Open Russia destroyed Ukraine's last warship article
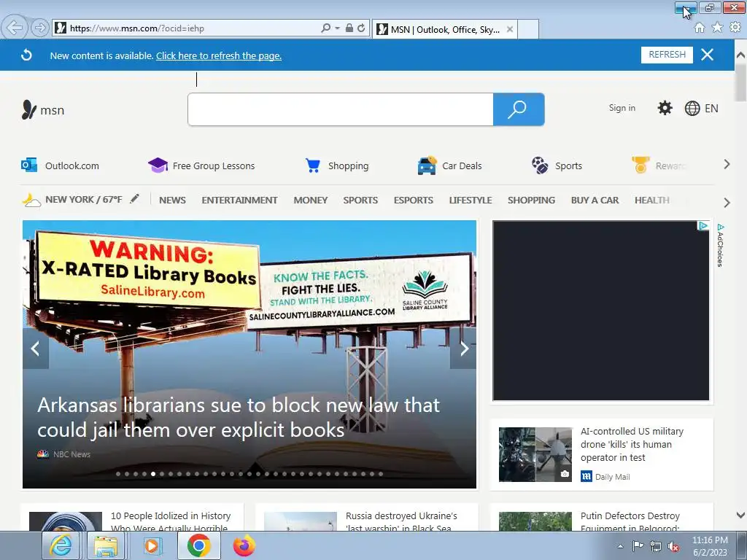 [401, 522]
